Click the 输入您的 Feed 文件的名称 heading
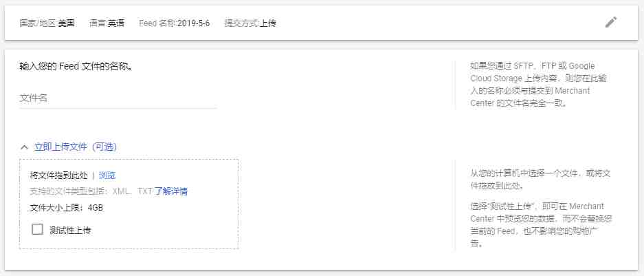644x276 pixels. click(76, 66)
